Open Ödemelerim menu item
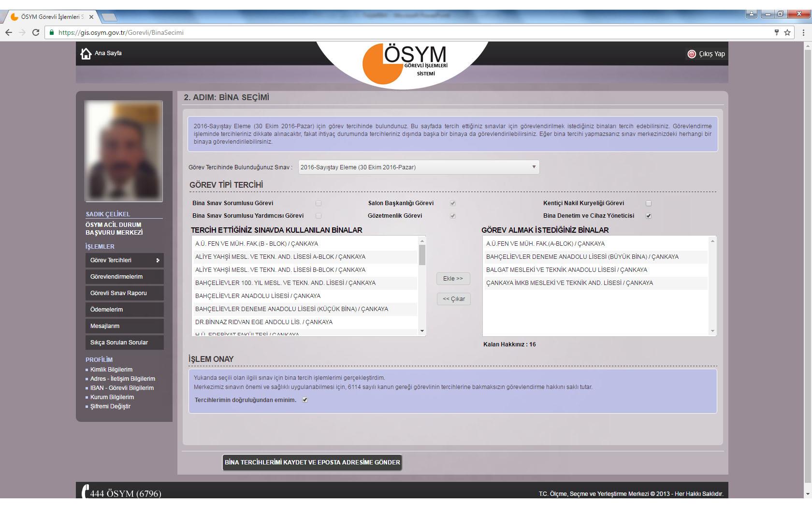Screen dimensions: 812x508 (125, 310)
